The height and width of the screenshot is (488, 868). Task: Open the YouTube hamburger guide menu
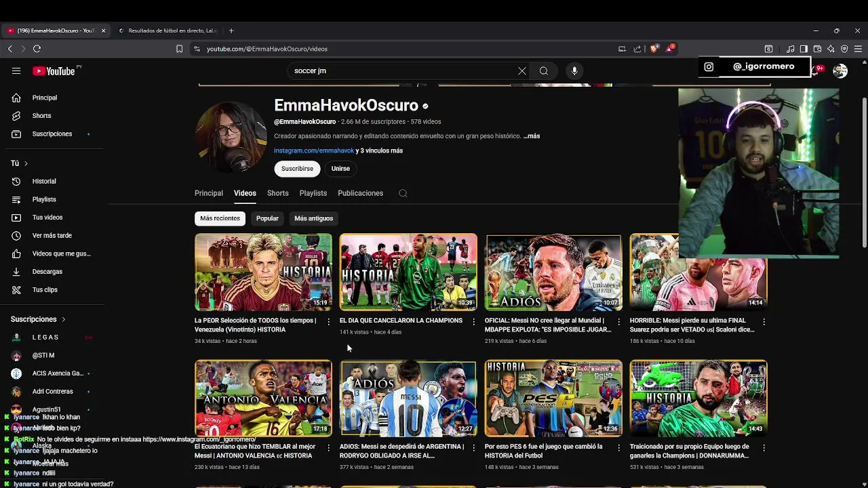coord(16,70)
